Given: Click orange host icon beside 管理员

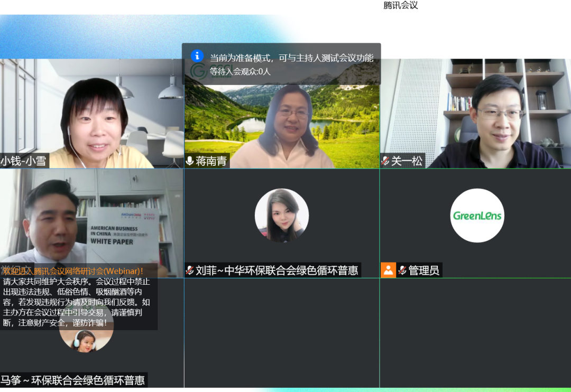Looking at the screenshot, I should [388, 270].
